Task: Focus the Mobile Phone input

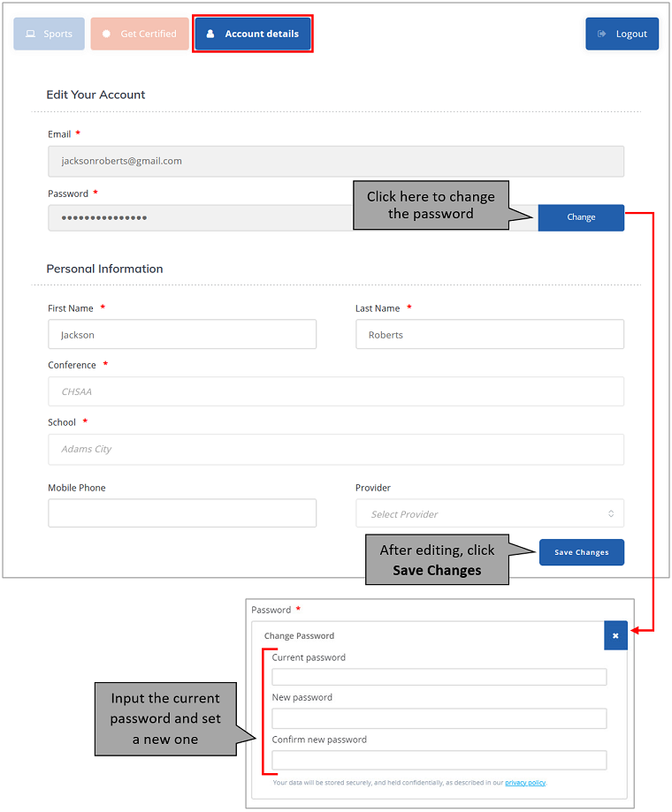Action: (182, 513)
